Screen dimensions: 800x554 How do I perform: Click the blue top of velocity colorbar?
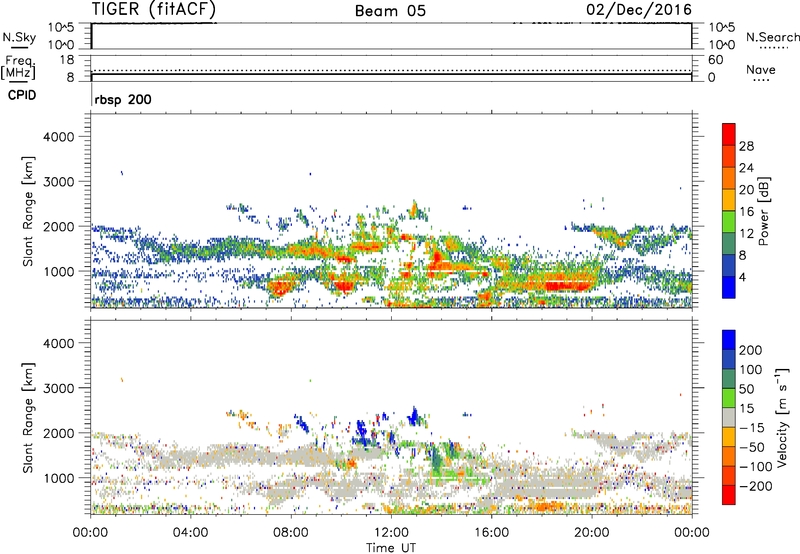[729, 340]
